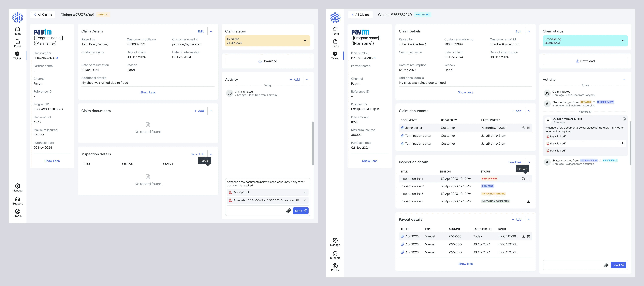This screenshot has width=644, height=286.
Task: Download the Joing Letter document
Action: pyautogui.click(x=523, y=128)
